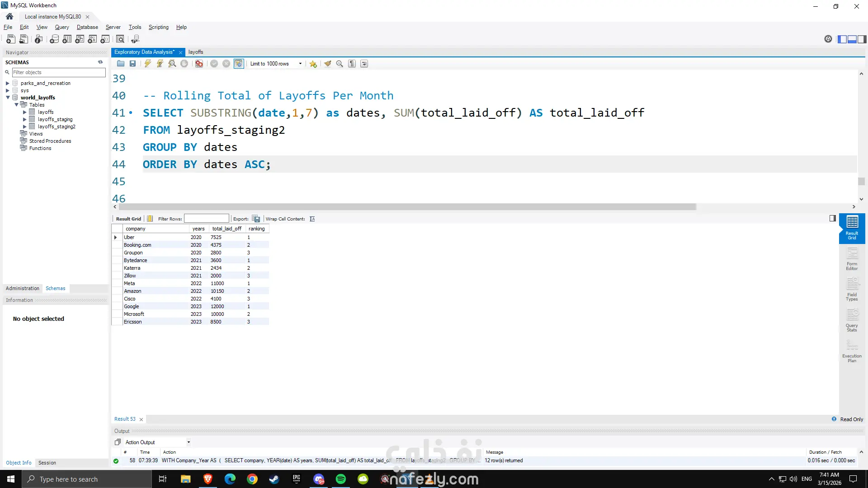This screenshot has width=868, height=488.
Task: Open Form Editor side panel
Action: [x=852, y=260]
